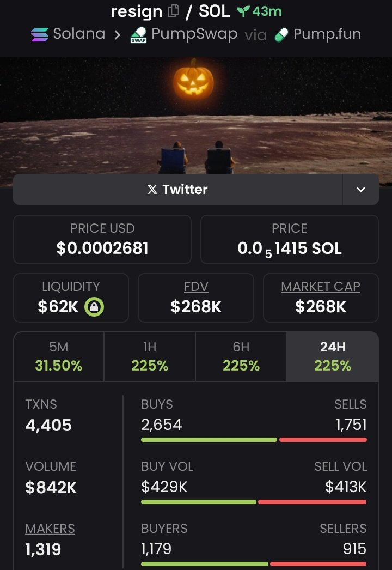The width and height of the screenshot is (392, 570).
Task: Click the MAKERS label link
Action: pyautogui.click(x=50, y=529)
